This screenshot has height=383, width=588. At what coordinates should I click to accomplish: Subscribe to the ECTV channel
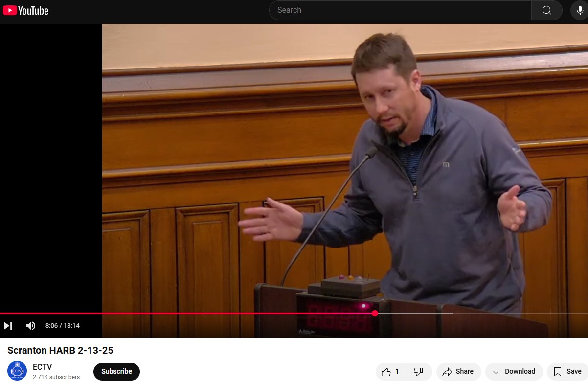116,372
